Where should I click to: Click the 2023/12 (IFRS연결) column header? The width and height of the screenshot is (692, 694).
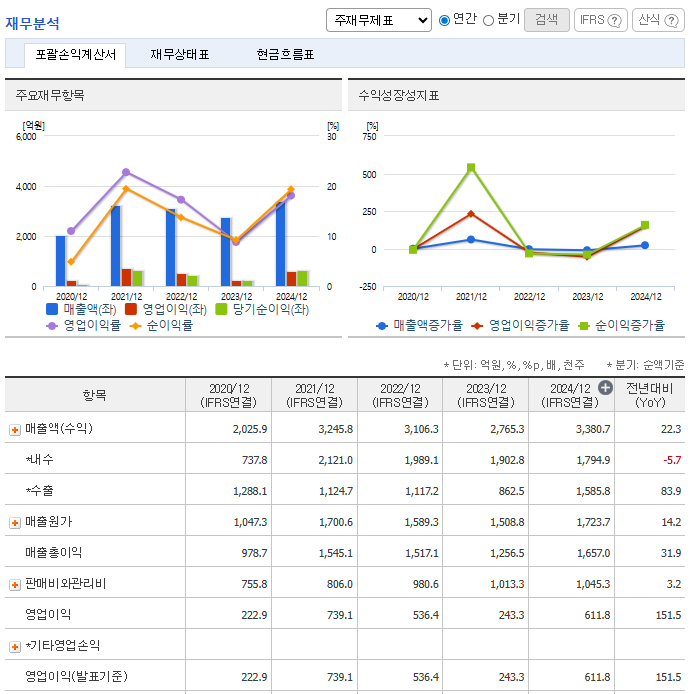pos(486,395)
